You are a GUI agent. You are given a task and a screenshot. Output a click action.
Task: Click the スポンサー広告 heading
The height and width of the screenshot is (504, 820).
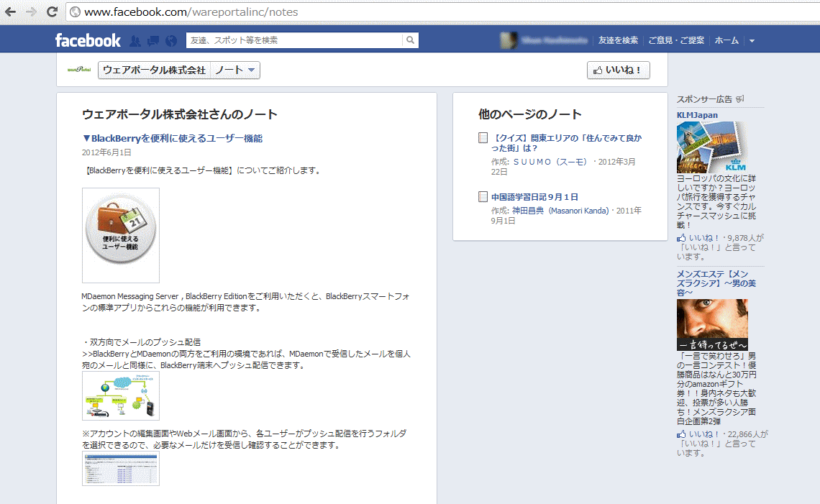click(x=704, y=99)
